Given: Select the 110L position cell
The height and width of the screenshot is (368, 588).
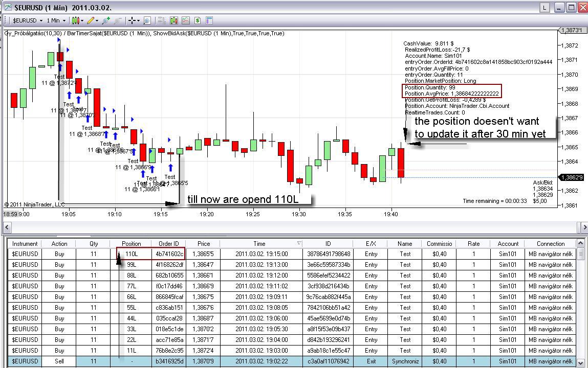Looking at the screenshot, I should click(131, 254).
